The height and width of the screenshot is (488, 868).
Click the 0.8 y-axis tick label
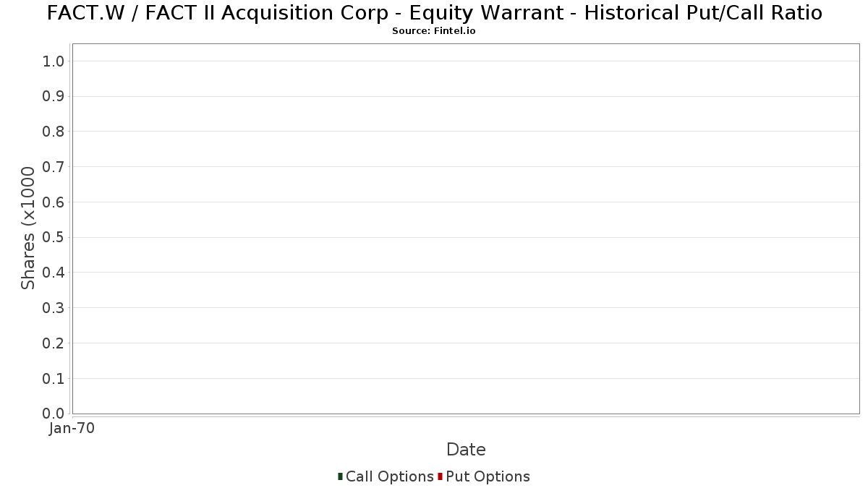click(x=54, y=132)
